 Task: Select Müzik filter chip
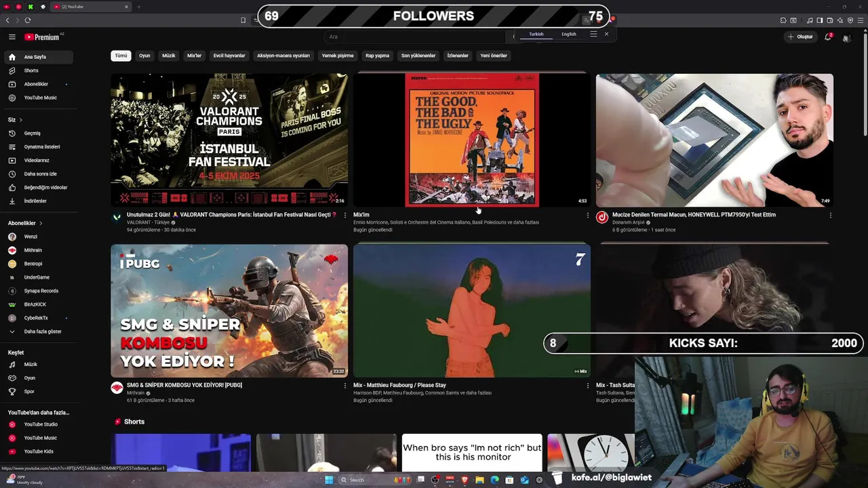tap(169, 56)
